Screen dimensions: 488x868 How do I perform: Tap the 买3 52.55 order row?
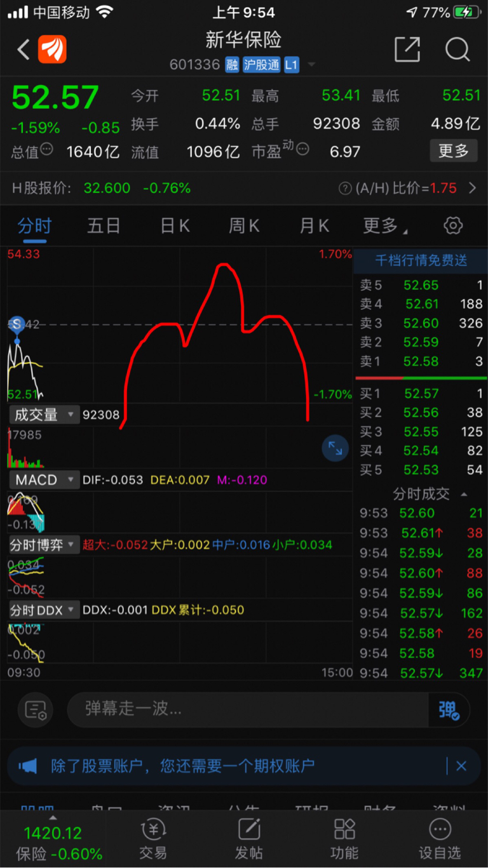(x=421, y=432)
